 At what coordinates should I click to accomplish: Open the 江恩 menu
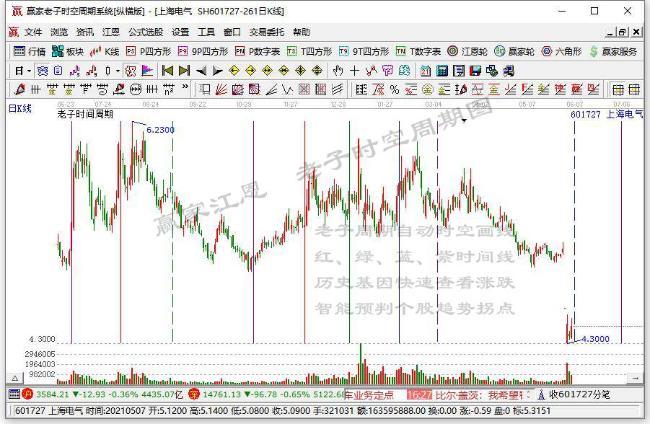[x=111, y=32]
